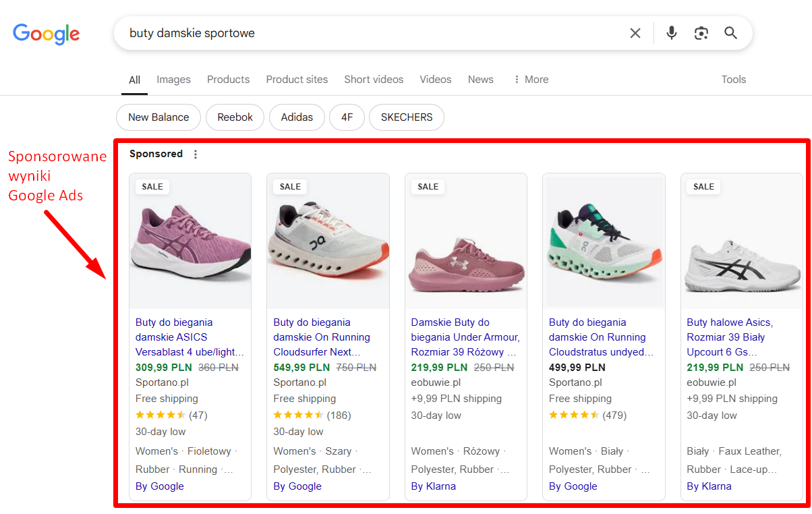Clear the search query with X icon
The height and width of the screenshot is (514, 812).
tap(635, 33)
